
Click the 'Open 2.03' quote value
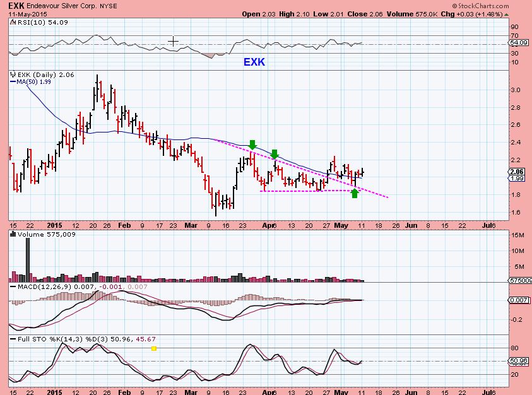coord(259,15)
